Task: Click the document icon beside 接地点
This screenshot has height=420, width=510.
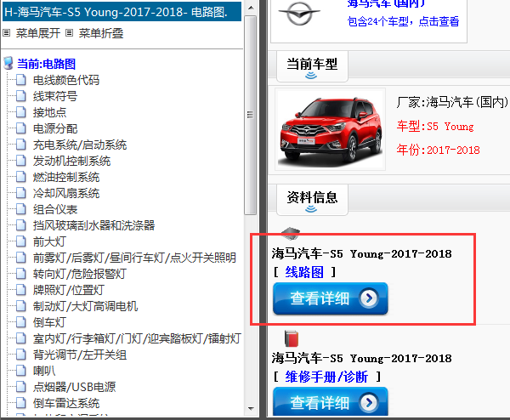Action: coord(21,112)
